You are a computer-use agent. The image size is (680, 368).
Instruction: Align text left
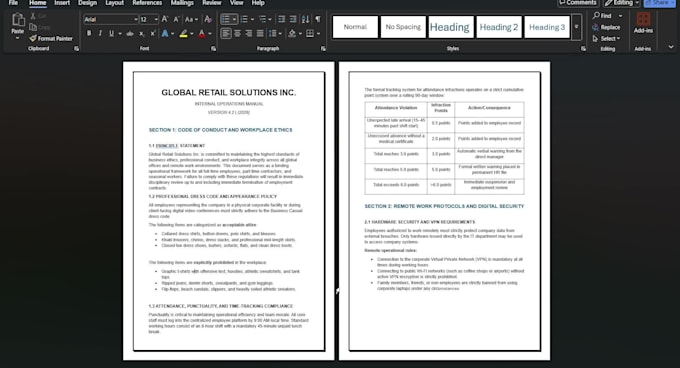pyautogui.click(x=226, y=33)
